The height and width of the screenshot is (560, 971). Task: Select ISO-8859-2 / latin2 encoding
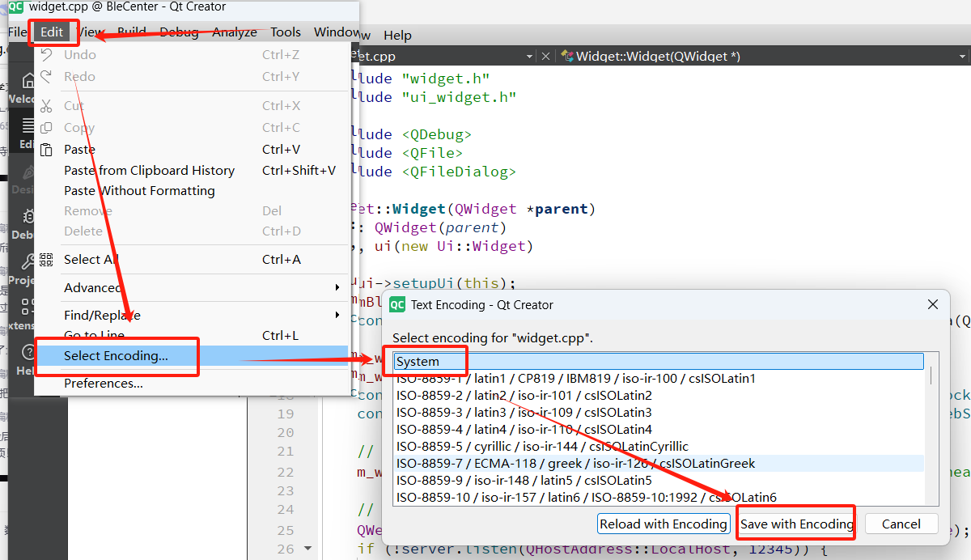(x=659, y=396)
